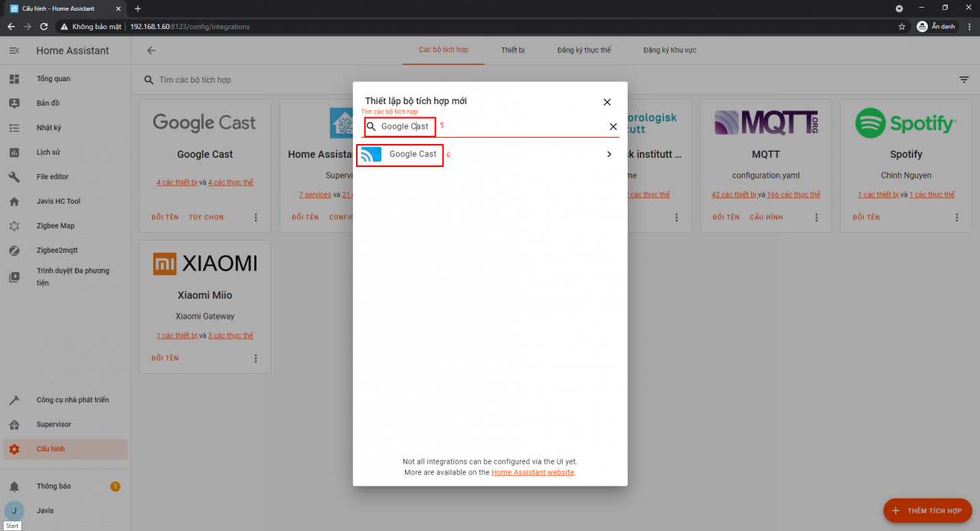This screenshot has height=531, width=980.
Task: Switch to the Thiết bị tab
Action: pyautogui.click(x=513, y=51)
